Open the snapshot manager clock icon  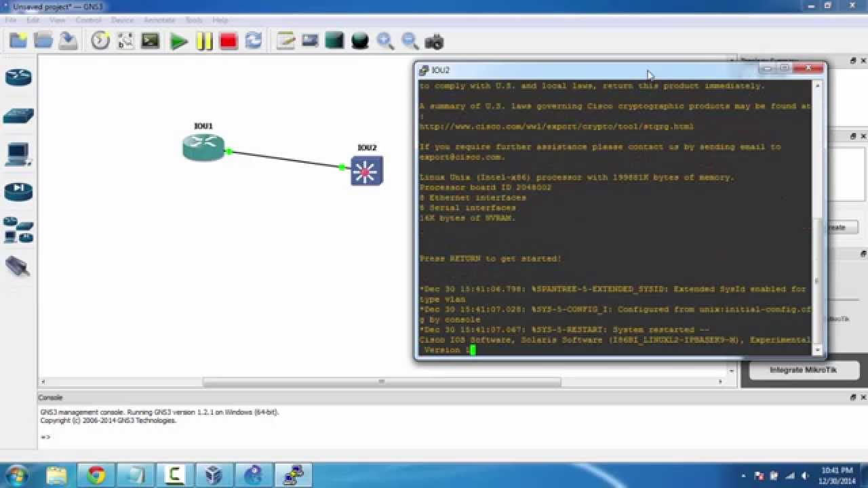click(x=100, y=41)
